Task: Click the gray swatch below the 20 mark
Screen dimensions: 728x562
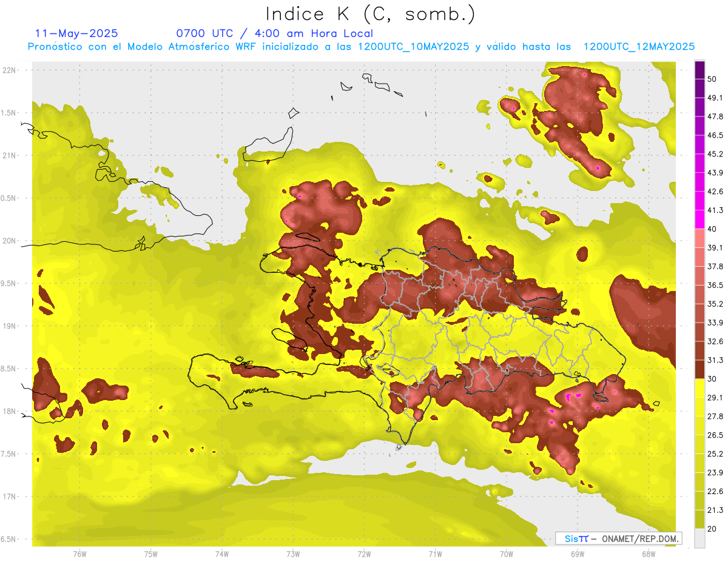Action: (x=699, y=538)
